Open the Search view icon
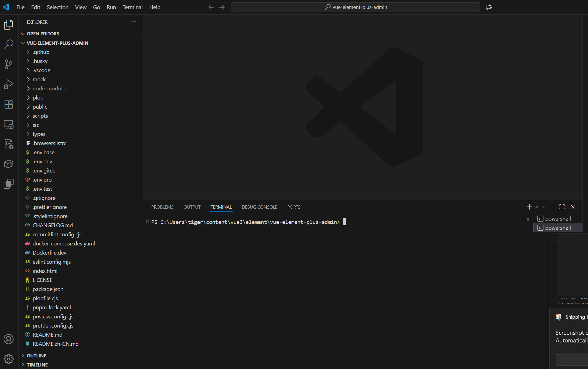 9,44
